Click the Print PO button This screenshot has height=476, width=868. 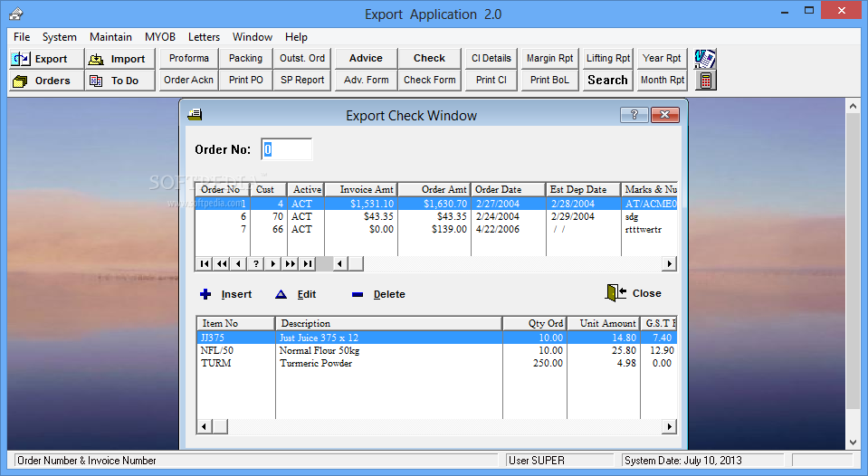coord(246,80)
